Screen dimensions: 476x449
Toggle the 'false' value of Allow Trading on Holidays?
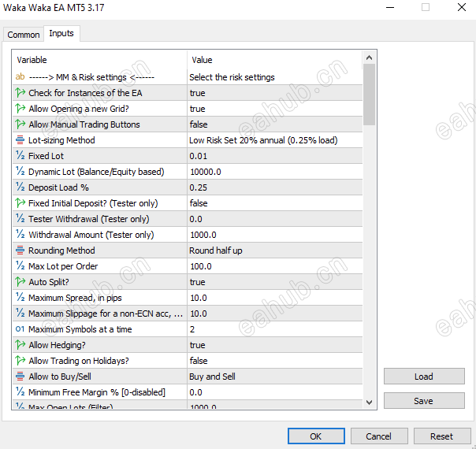(x=275, y=361)
